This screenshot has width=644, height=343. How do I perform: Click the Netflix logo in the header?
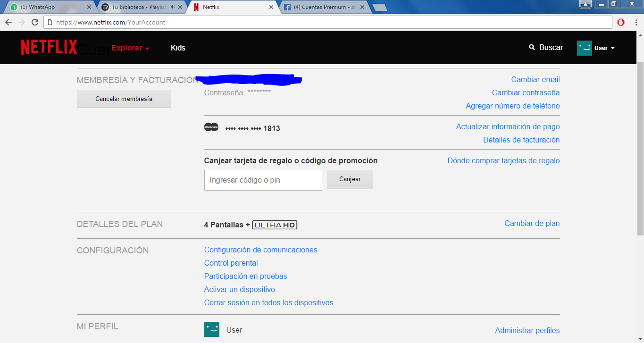tap(49, 47)
